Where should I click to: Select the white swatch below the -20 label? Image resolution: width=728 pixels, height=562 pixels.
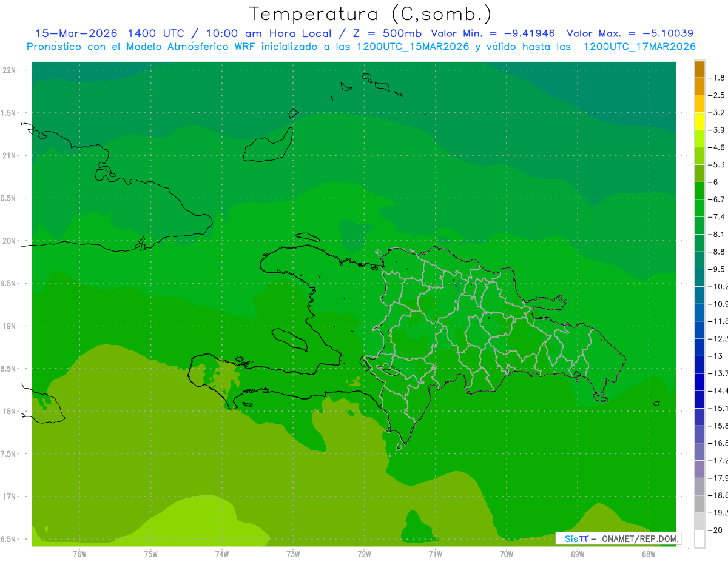point(699,539)
